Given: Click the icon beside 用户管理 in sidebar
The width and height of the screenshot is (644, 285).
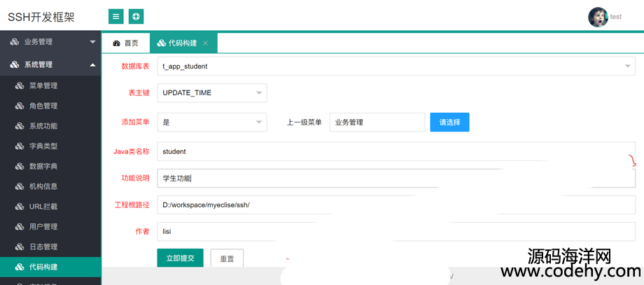Looking at the screenshot, I should (x=20, y=227).
